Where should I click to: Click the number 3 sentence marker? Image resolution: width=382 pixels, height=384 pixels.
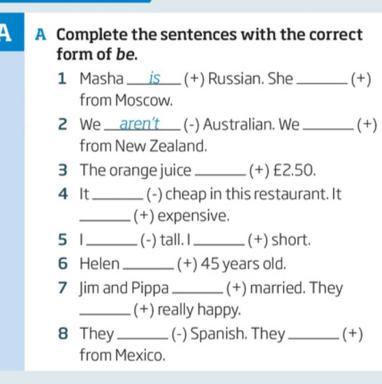[63, 170]
